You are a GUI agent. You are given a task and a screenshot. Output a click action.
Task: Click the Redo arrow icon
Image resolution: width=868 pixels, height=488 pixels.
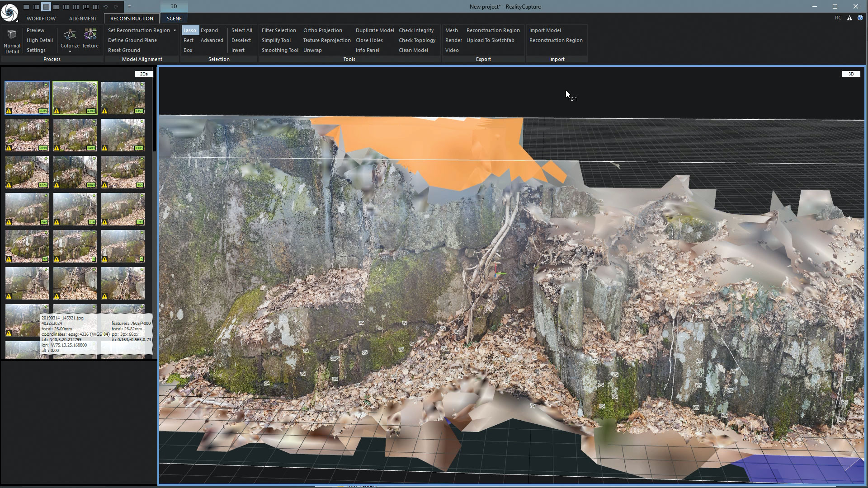(x=116, y=7)
